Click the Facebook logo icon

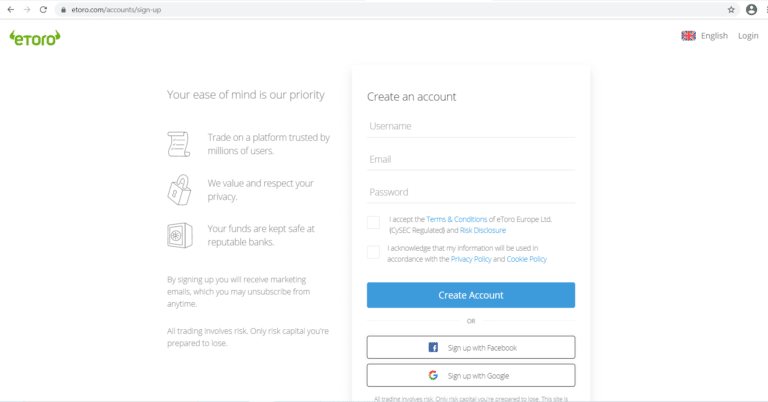433,347
